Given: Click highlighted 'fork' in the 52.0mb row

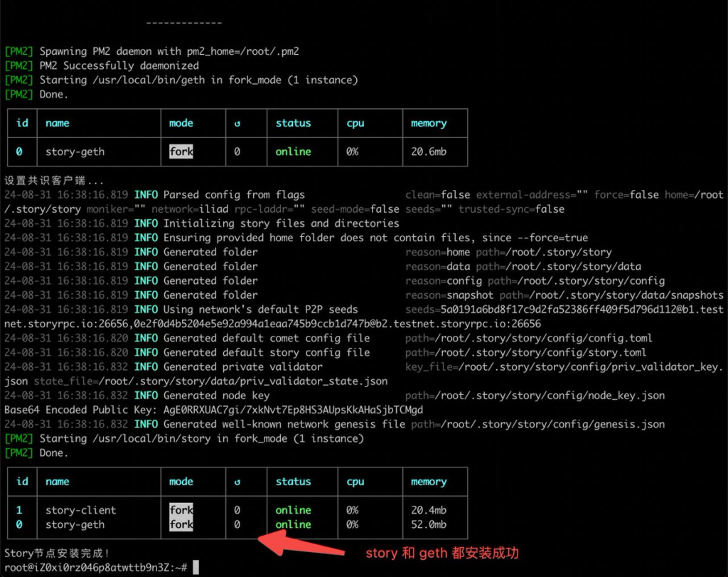Looking at the screenshot, I should click(181, 524).
